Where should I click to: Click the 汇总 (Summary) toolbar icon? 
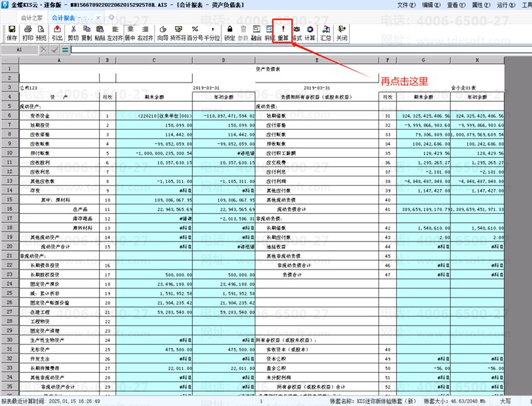click(326, 33)
